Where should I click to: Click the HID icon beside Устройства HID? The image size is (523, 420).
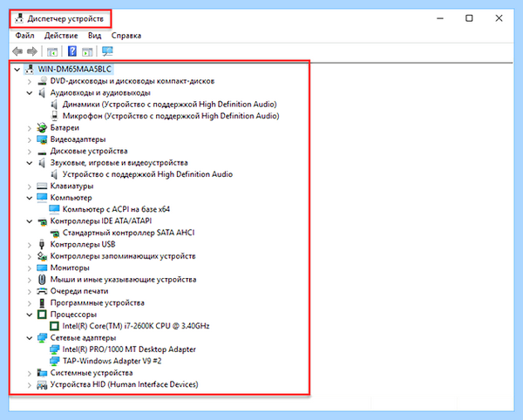tap(42, 384)
